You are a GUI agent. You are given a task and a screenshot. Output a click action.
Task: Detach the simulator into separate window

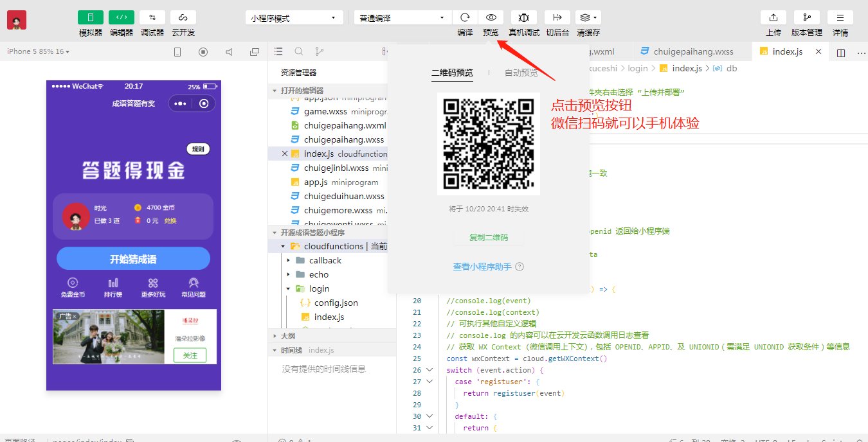coord(255,52)
